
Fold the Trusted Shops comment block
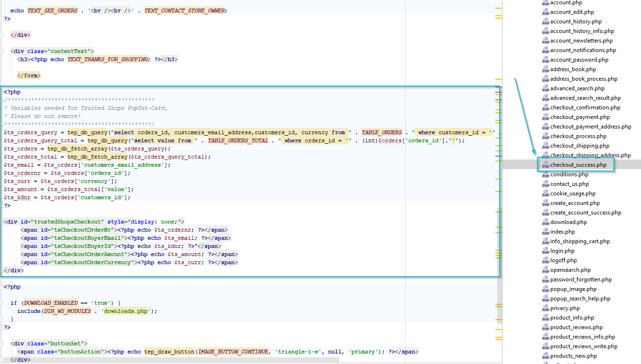[2, 100]
